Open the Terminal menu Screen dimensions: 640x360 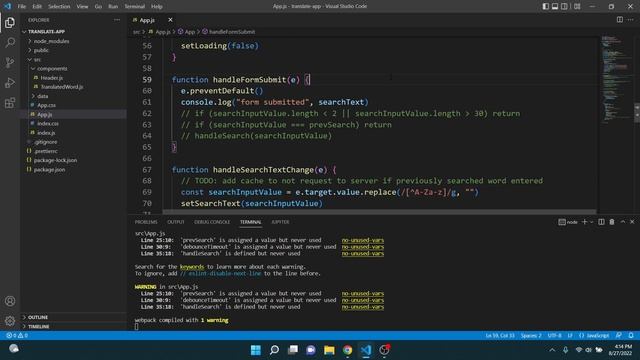pos(135,7)
